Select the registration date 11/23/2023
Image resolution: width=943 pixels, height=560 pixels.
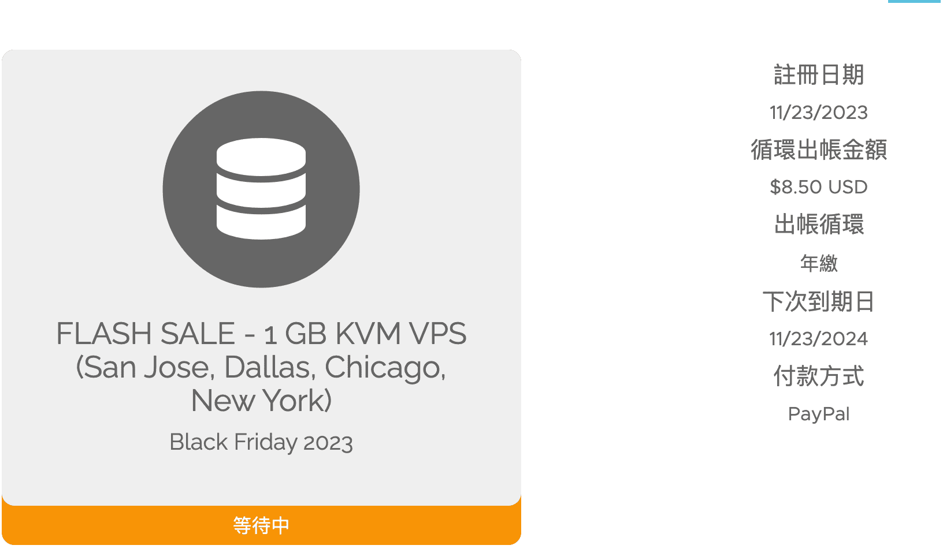pos(819,113)
